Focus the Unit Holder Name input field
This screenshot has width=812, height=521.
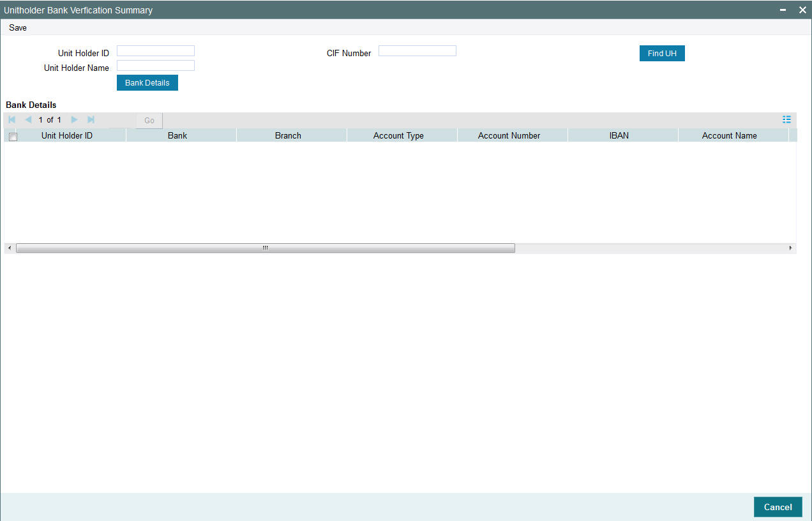(x=156, y=66)
